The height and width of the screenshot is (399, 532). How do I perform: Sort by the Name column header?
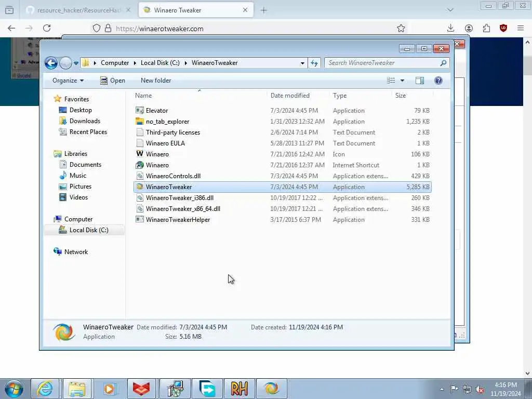click(x=199, y=96)
